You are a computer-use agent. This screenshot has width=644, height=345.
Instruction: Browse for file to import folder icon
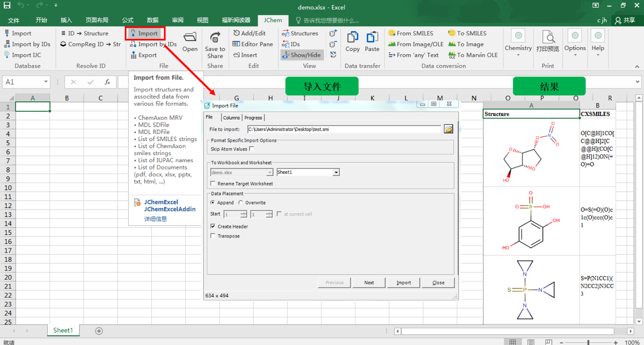click(x=448, y=129)
